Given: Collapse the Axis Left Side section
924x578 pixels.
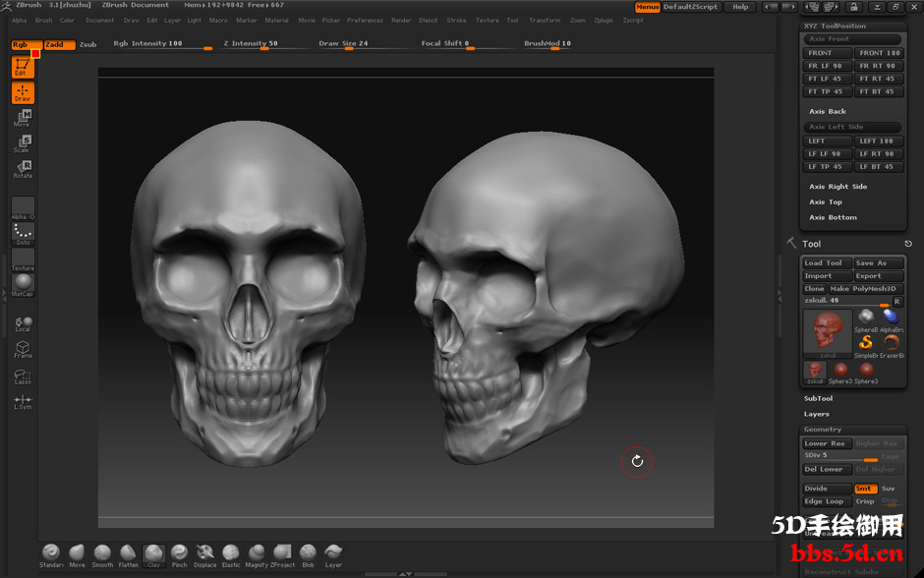Looking at the screenshot, I should [852, 127].
